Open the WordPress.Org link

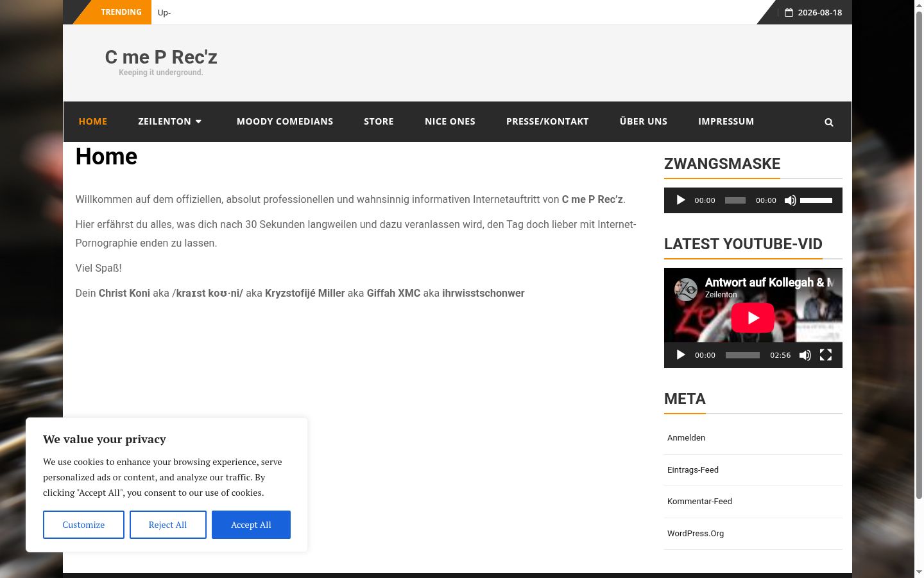[x=696, y=534]
